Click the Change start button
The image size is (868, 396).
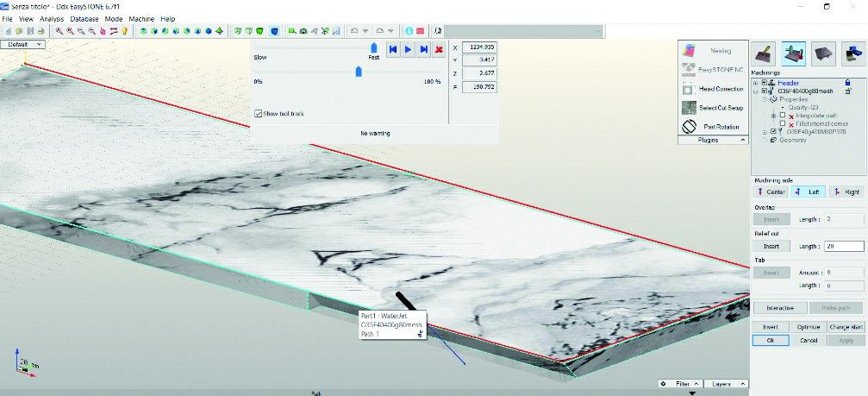point(846,327)
